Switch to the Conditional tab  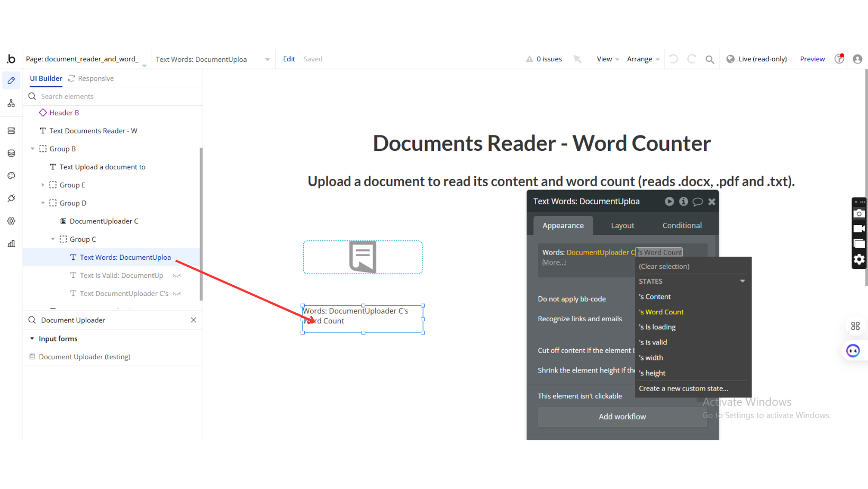coord(682,225)
